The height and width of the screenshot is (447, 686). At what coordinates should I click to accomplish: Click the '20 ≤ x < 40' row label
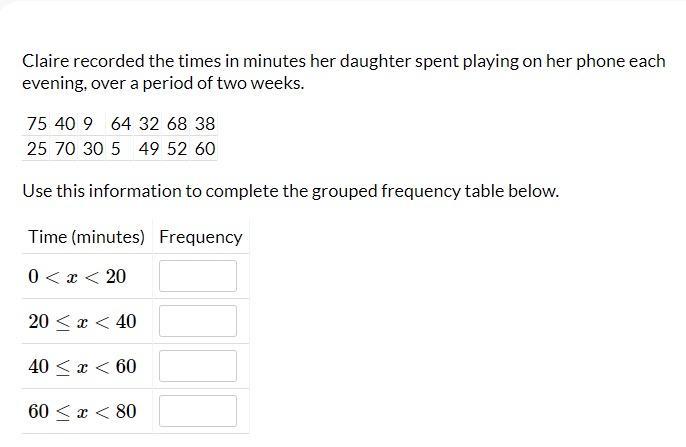(x=82, y=321)
